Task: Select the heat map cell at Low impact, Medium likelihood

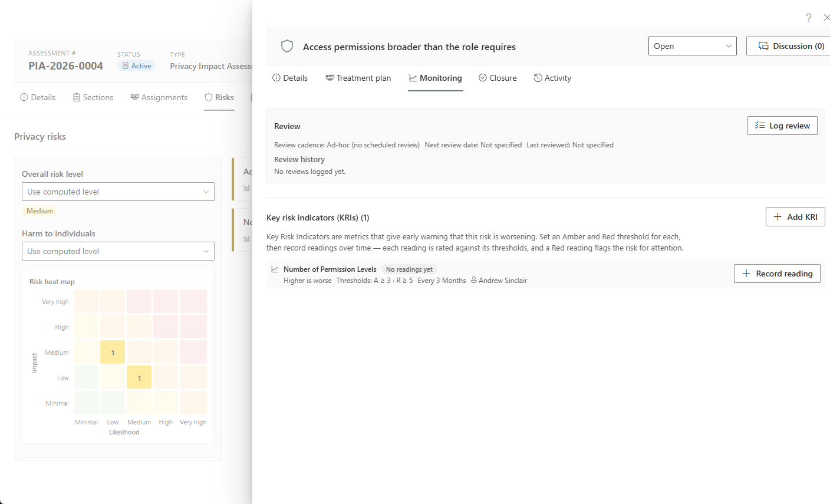Action: click(139, 378)
